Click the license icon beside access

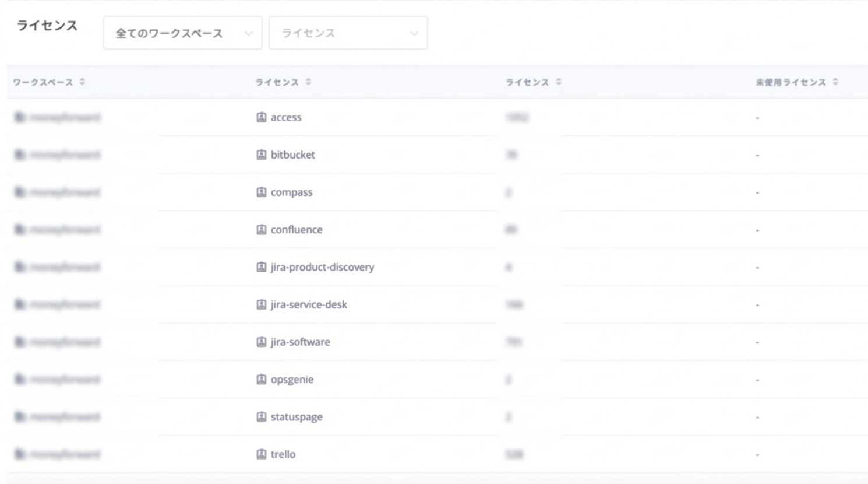click(261, 117)
